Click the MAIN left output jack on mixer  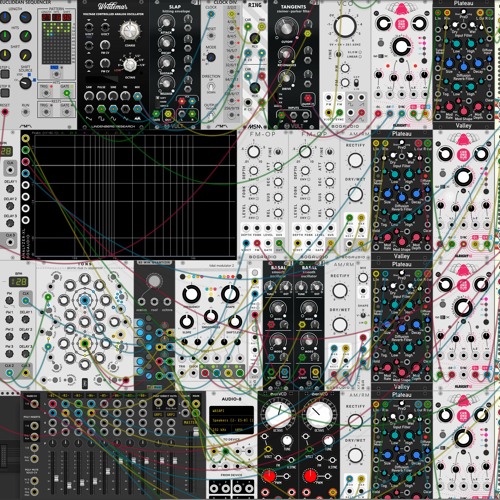pyautogui.click(x=196, y=404)
